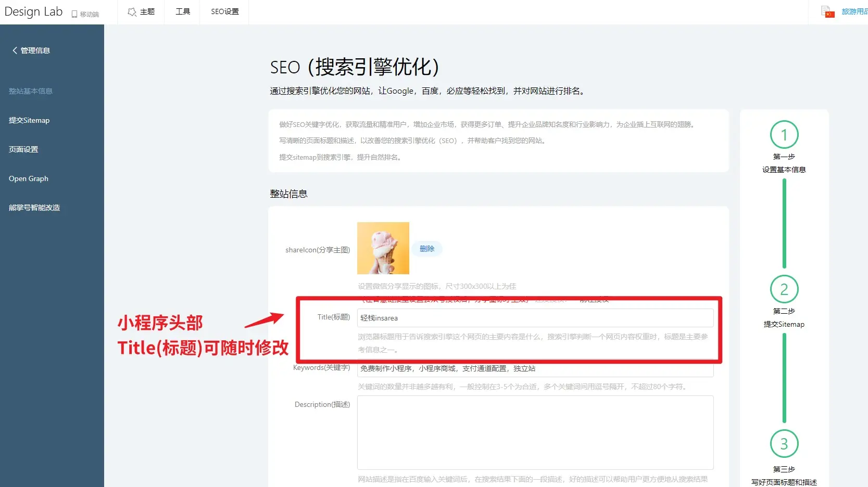868x487 pixels.
Task: Click inside the Description(描述) text area
Action: [535, 432]
